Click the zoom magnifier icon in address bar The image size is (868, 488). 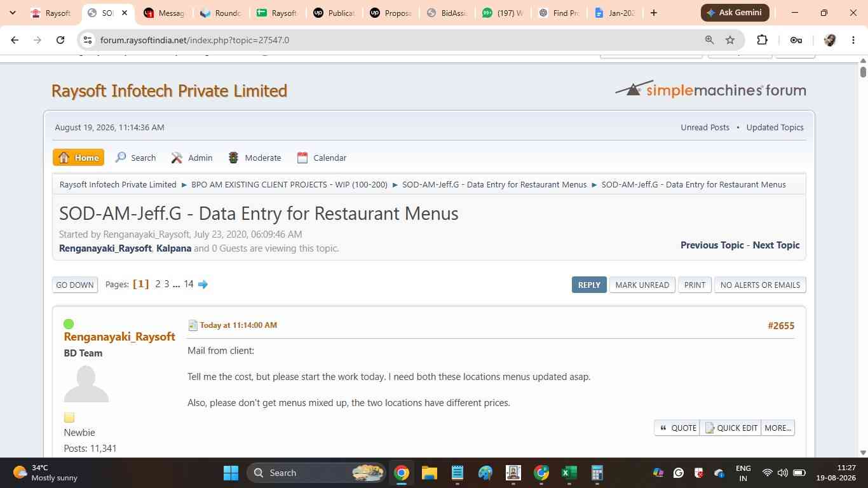tap(709, 40)
